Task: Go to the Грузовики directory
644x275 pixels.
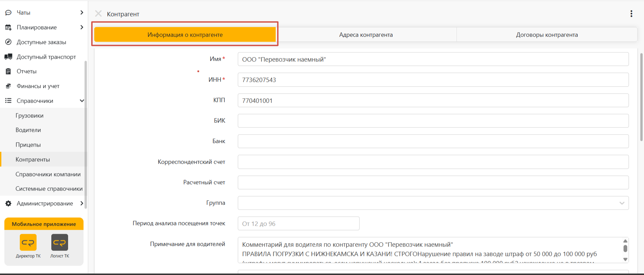Action: pos(30,116)
